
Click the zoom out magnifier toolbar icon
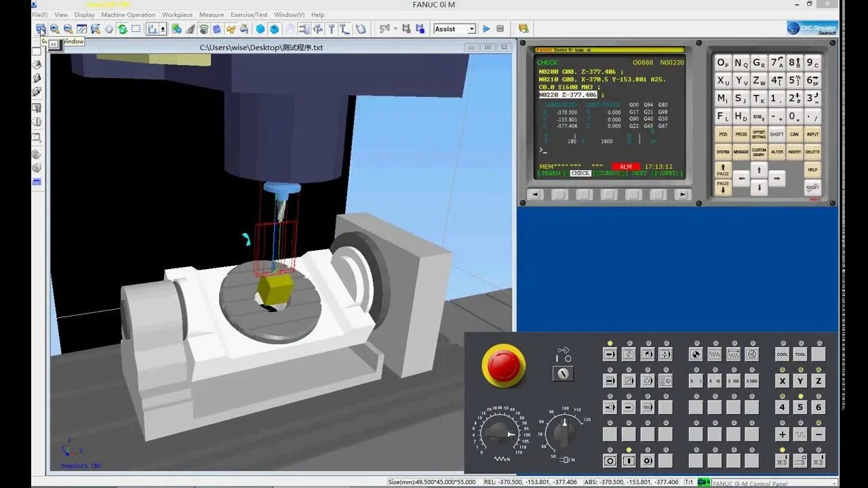click(68, 29)
